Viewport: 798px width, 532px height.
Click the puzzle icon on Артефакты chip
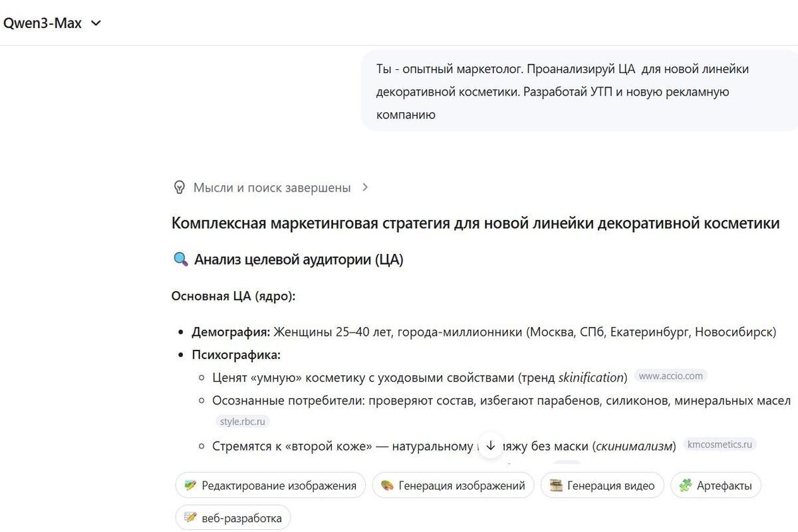(x=686, y=485)
